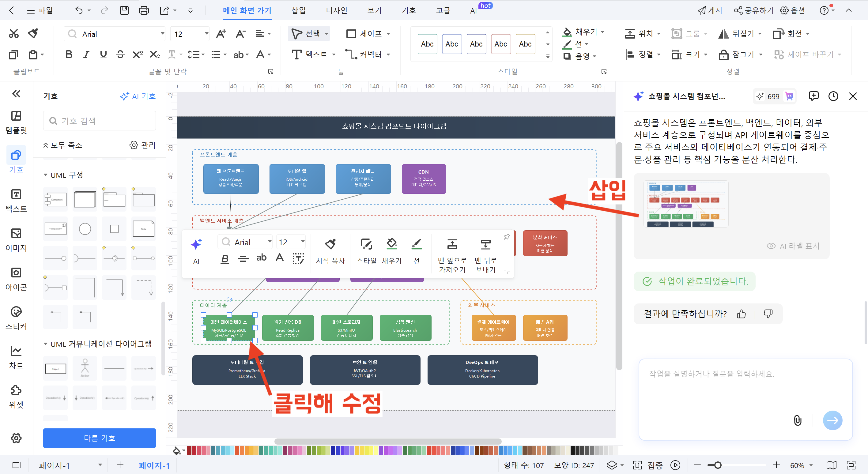Collapse the UML 구성 section

46,175
